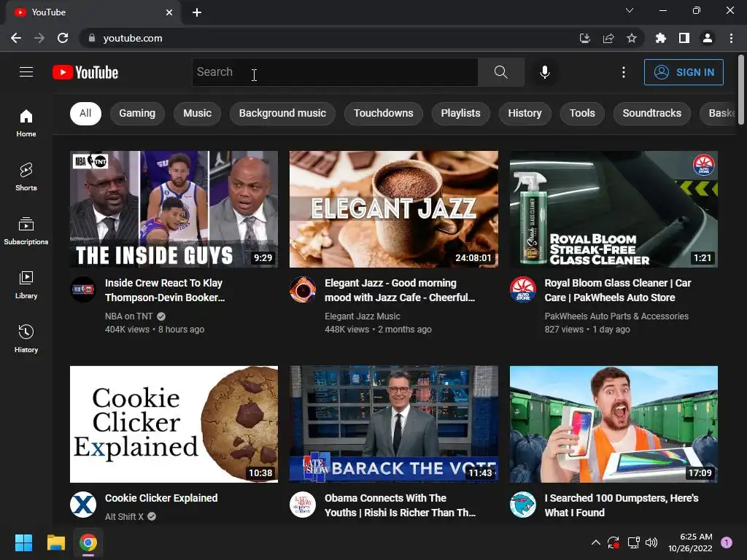
Task: Close the YouTube tab
Action: (169, 12)
